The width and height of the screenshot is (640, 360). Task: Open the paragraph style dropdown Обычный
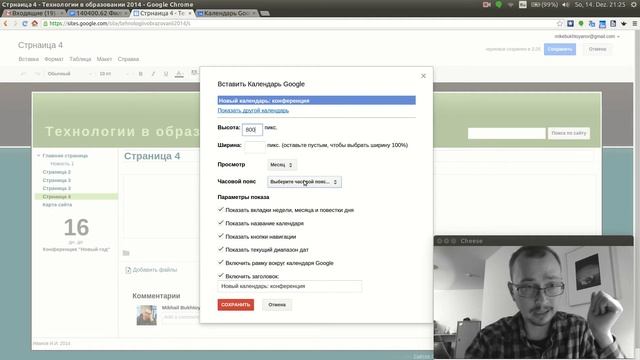(x=69, y=74)
